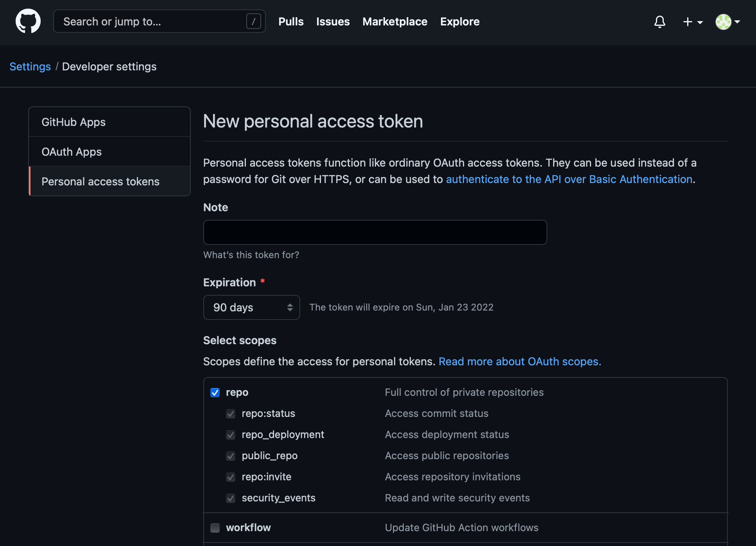The width and height of the screenshot is (756, 546).
Task: Expand the profile menu dropdown arrow
Action: pos(737,22)
